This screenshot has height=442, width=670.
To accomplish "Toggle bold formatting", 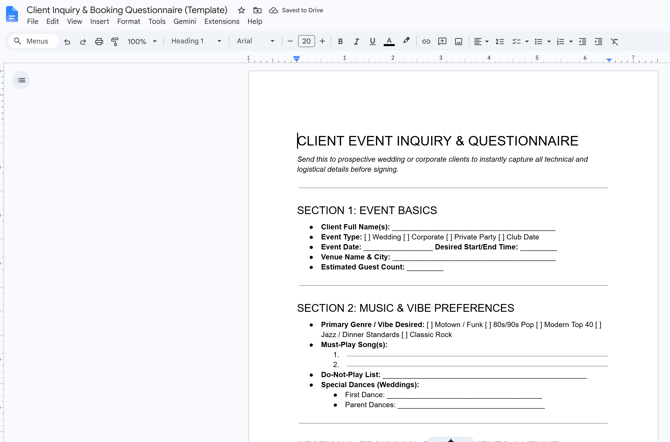I will pos(341,41).
